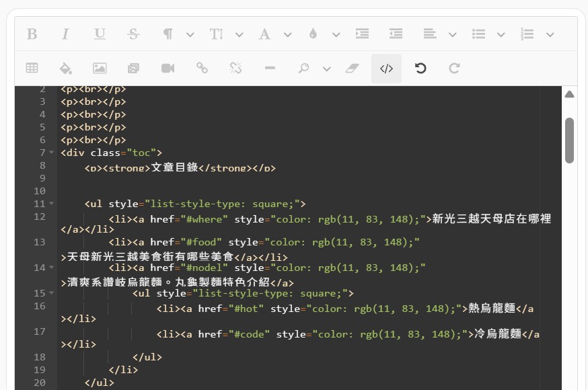This screenshot has height=390, width=588.
Task: Insert a link with chain icon
Action: (202, 68)
